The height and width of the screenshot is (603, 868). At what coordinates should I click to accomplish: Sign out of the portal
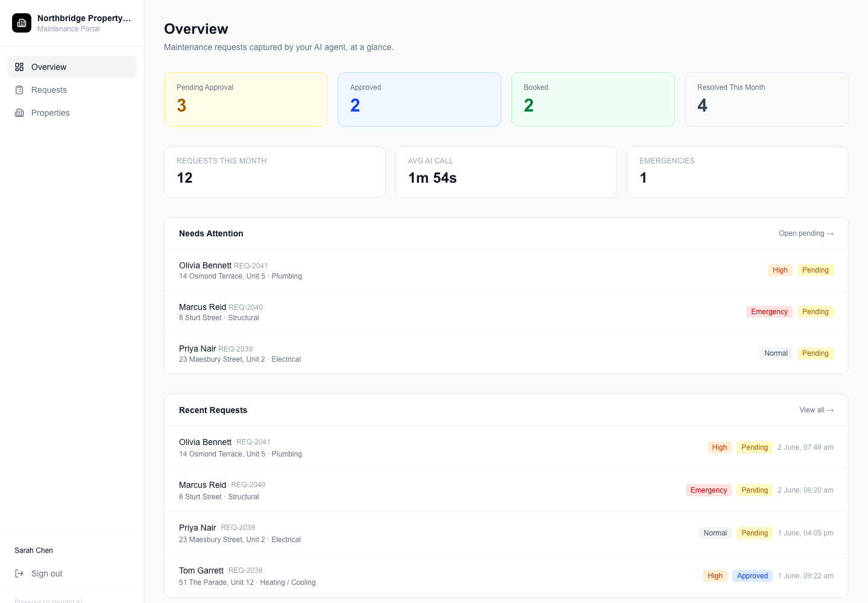pos(72,573)
